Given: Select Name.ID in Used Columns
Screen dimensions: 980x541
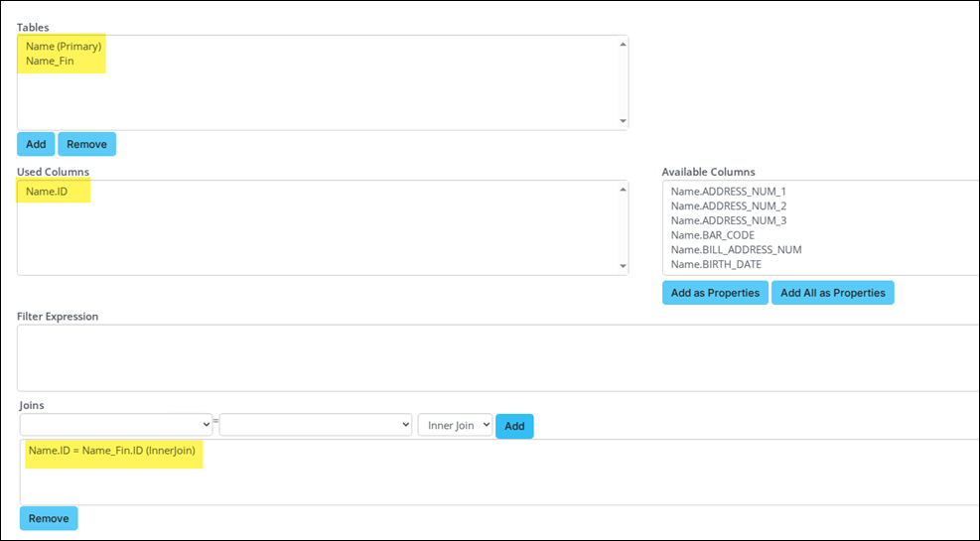Looking at the screenshot, I should 47,191.
